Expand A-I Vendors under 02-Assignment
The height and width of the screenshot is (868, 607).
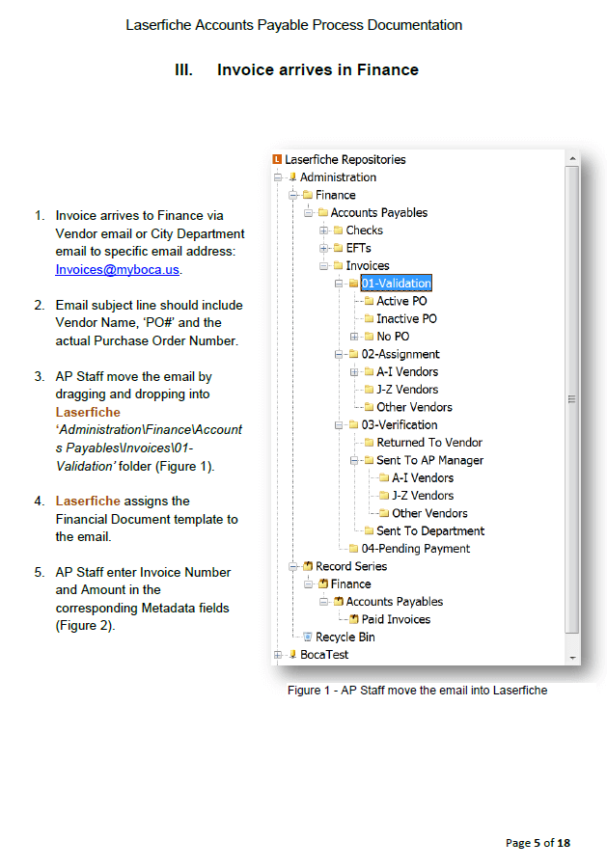354,372
